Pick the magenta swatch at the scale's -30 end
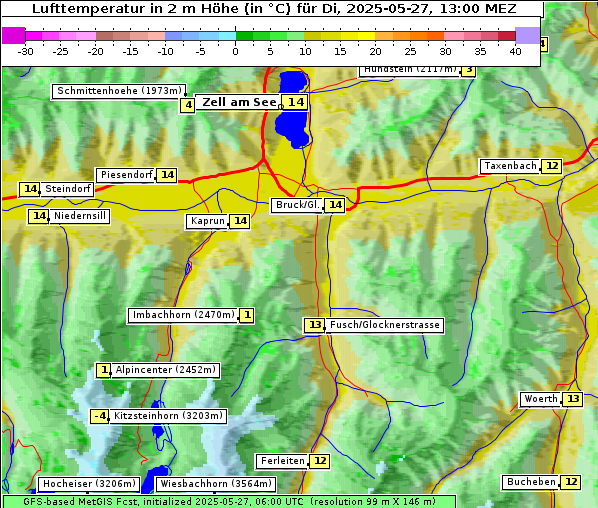The height and width of the screenshot is (508, 598). [14, 35]
